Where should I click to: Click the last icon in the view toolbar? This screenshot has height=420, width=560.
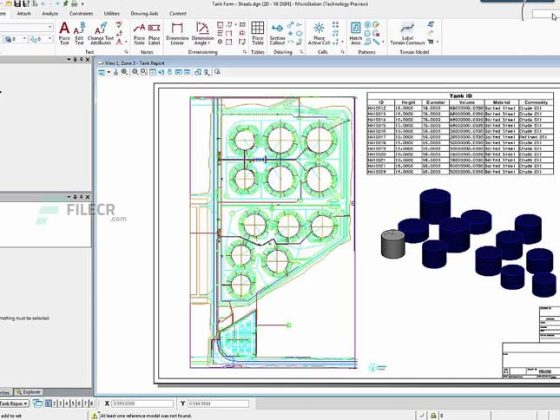point(217,72)
